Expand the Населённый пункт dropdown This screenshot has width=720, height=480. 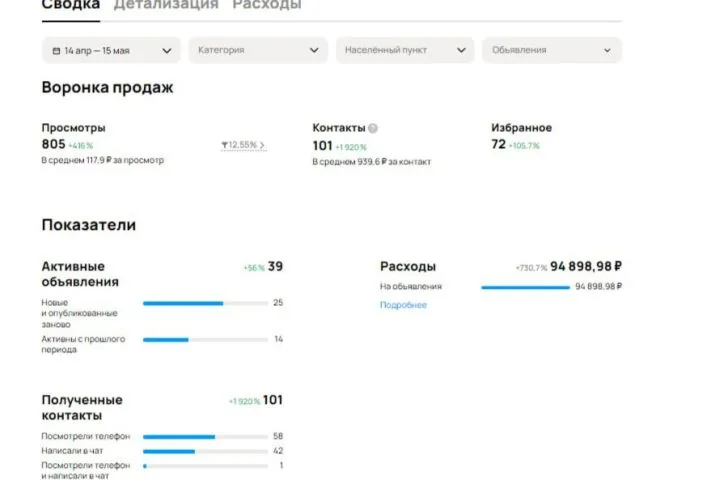tap(405, 50)
